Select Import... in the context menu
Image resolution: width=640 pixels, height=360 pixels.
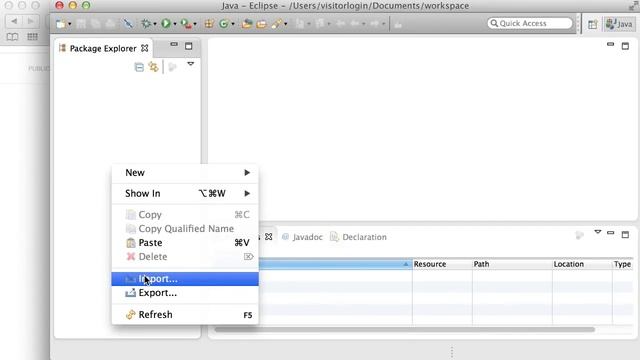(185, 279)
